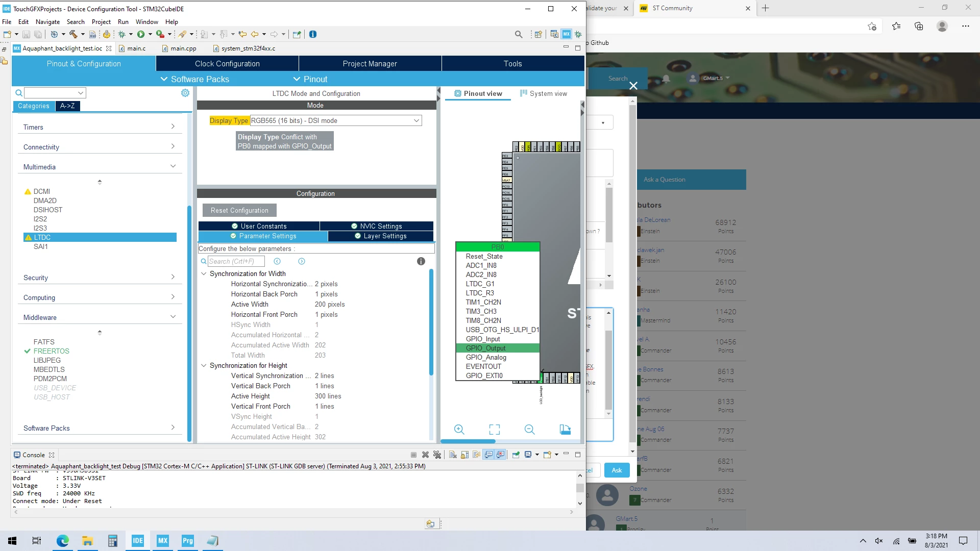Screen dimensions: 980x551
Task: Expand the Timers category
Action: pos(100,127)
